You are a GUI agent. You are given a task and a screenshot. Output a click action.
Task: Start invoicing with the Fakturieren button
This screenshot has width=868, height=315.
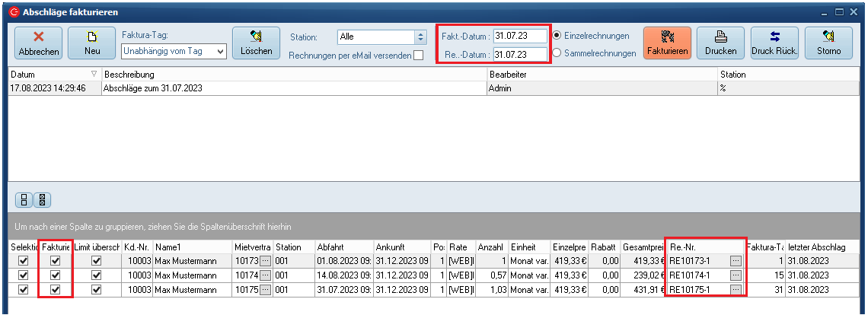tap(667, 43)
